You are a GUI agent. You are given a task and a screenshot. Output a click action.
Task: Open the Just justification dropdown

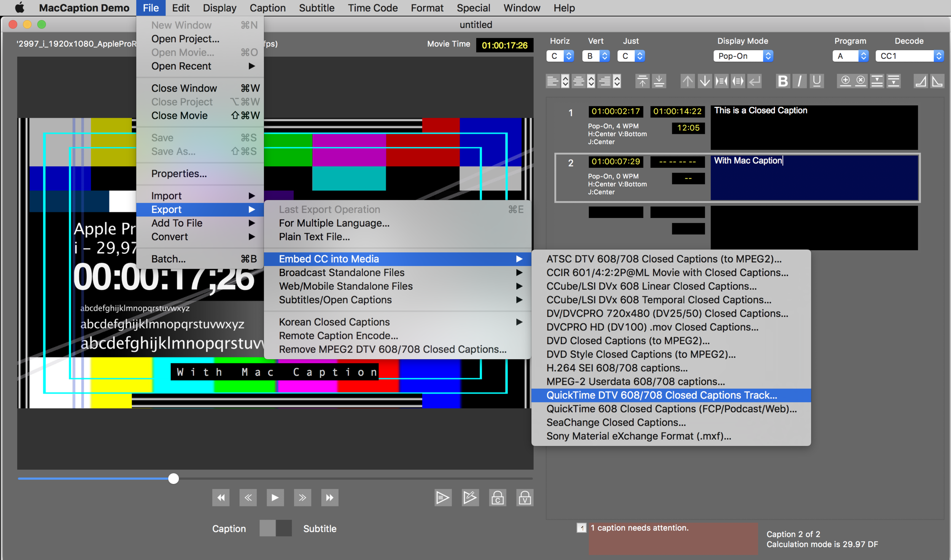click(x=631, y=56)
